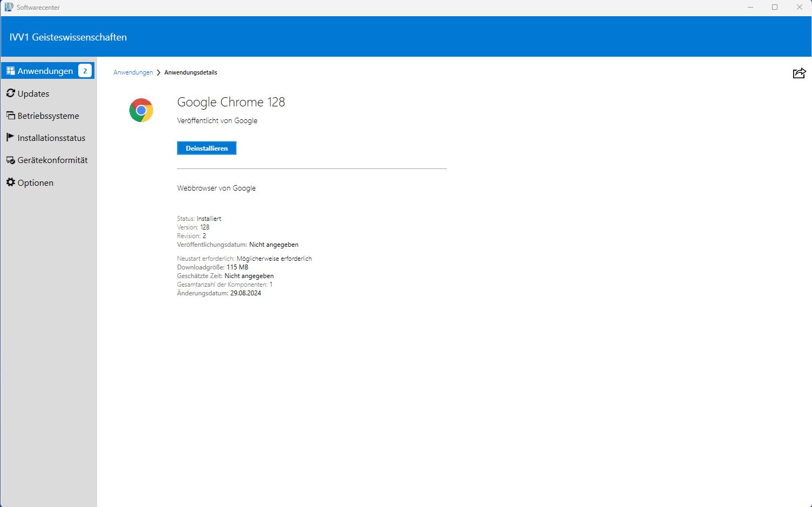Open the Updates section label
This screenshot has width=812, height=507.
[x=33, y=94]
